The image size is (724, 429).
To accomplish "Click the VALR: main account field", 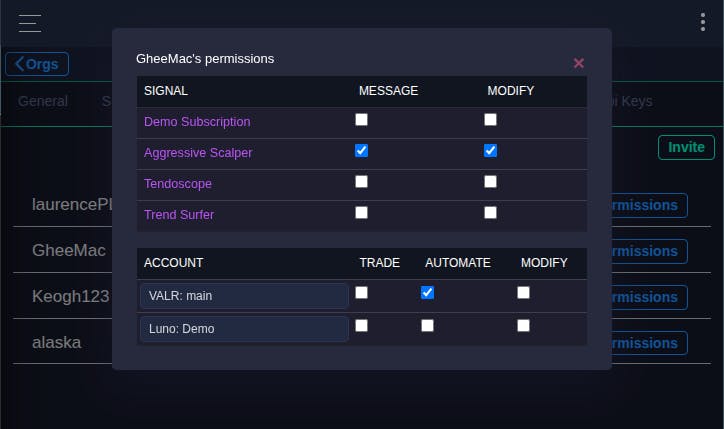I will (x=244, y=296).
